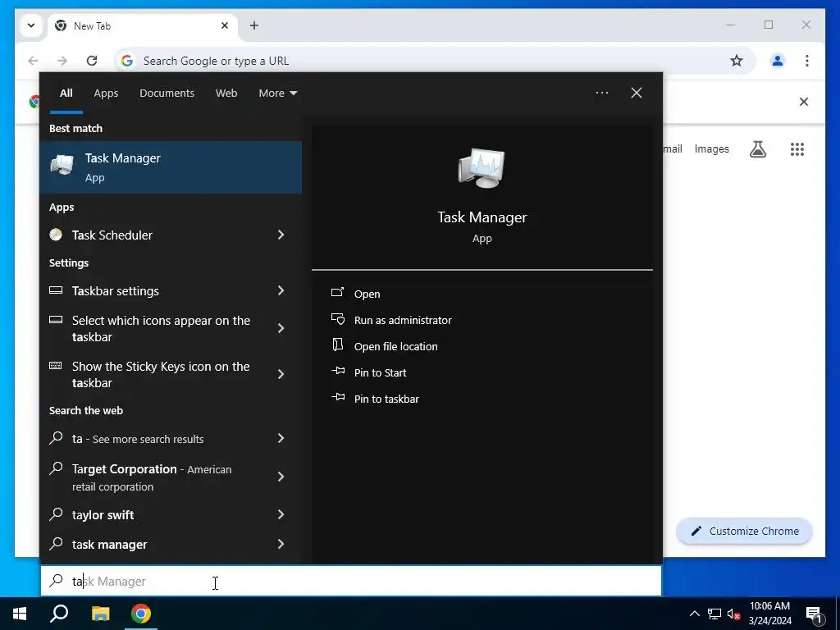The image size is (840, 630).
Task: Open Search Labs flask icon
Action: click(757, 149)
